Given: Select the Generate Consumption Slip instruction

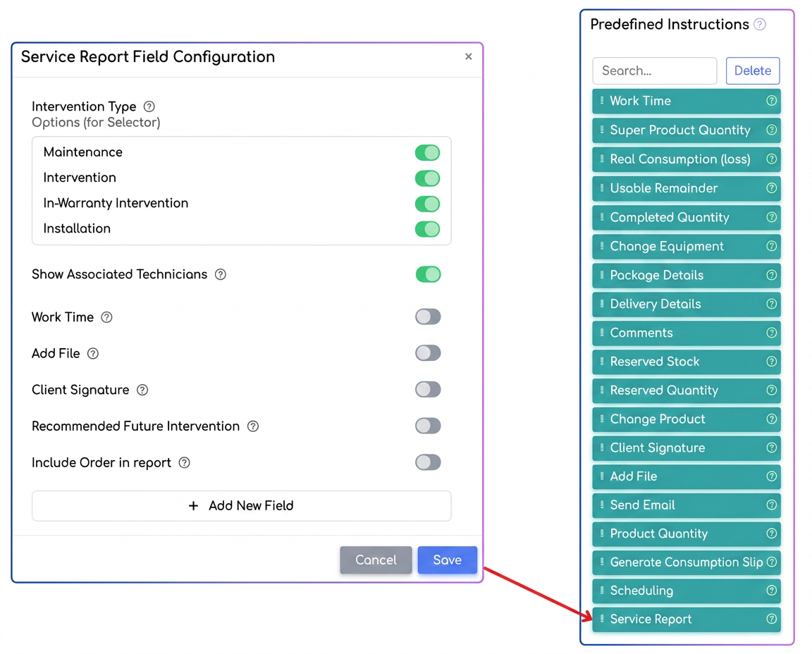Looking at the screenshot, I should (686, 562).
